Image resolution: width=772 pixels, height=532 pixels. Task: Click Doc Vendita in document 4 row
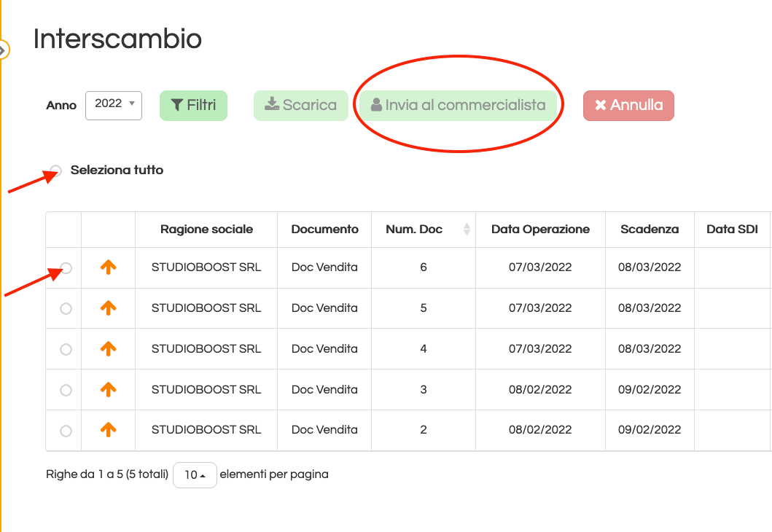click(x=324, y=349)
